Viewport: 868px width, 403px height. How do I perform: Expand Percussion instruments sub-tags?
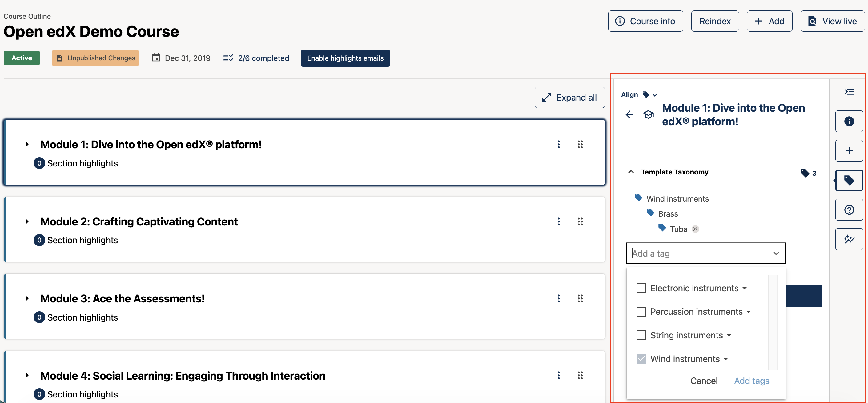[x=748, y=312]
